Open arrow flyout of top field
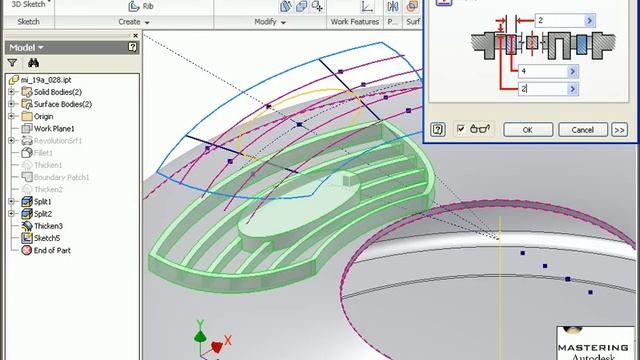Viewport: 640px width, 360px height. point(589,20)
